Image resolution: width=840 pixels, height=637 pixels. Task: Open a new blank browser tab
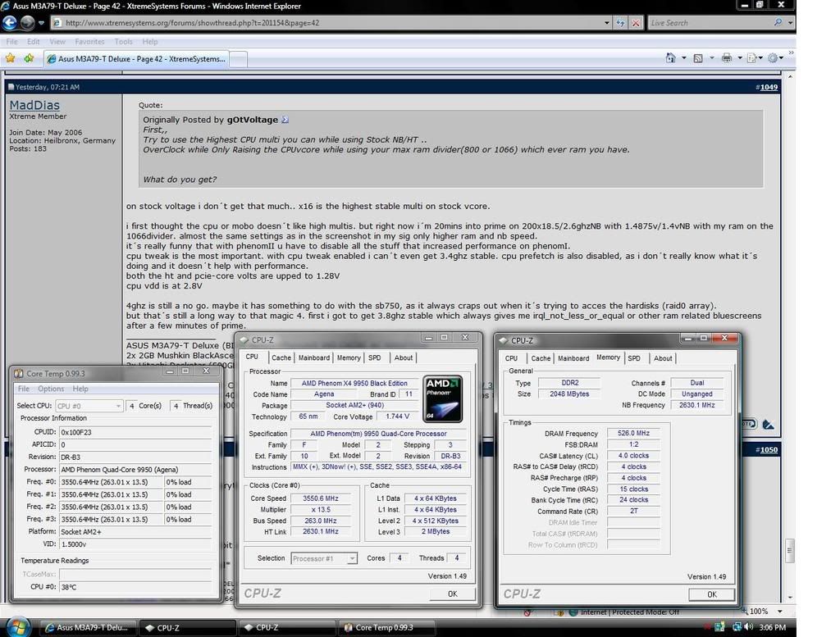[x=239, y=59]
